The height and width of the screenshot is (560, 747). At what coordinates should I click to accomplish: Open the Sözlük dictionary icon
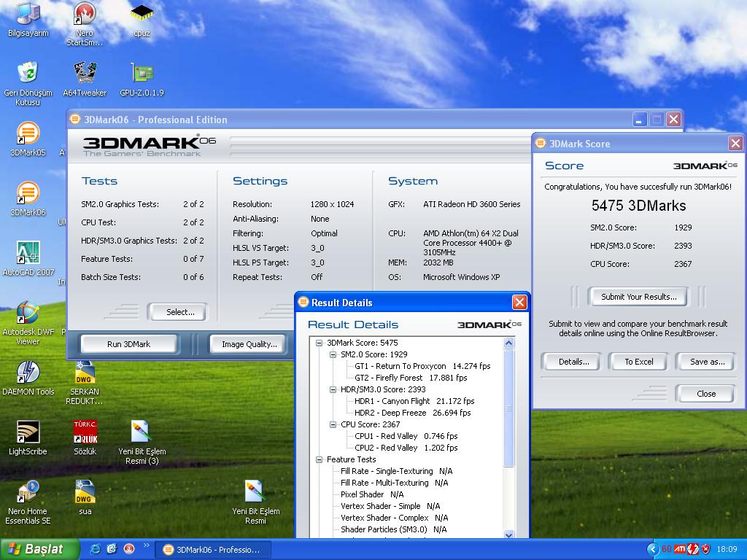[x=85, y=438]
